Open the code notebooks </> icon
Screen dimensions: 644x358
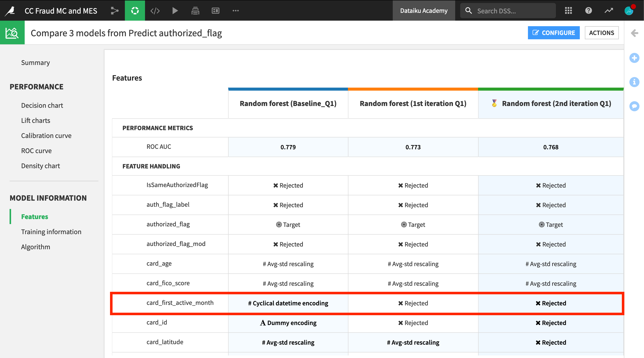coord(155,11)
